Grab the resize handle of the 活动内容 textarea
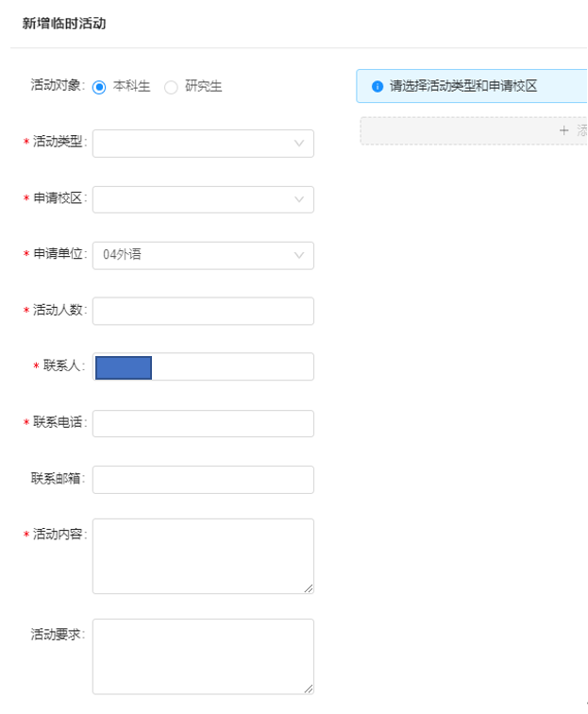This screenshot has height=714, width=588. coord(308,587)
